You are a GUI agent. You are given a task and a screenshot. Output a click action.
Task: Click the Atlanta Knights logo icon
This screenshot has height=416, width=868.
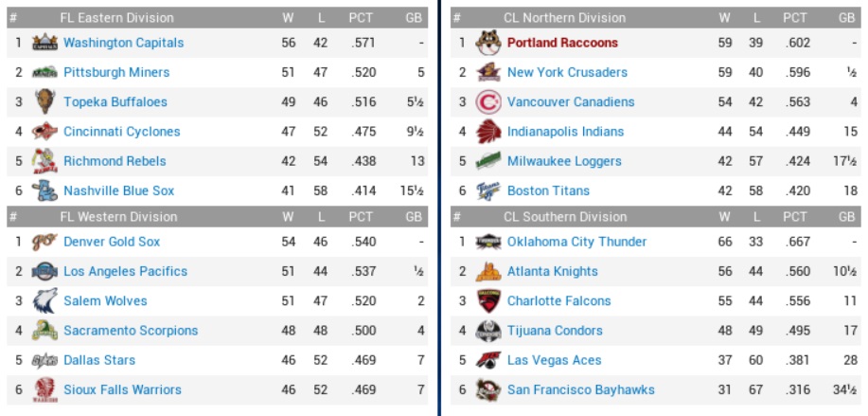tap(487, 271)
